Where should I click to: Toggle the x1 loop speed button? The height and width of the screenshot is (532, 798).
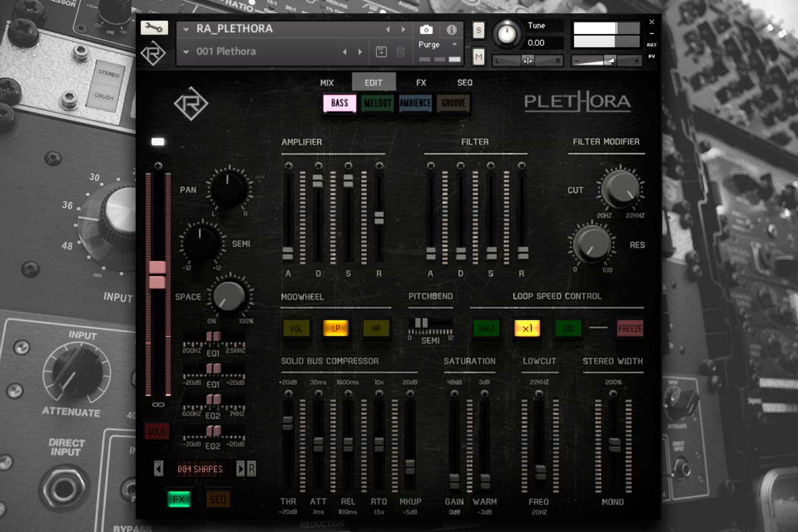[x=527, y=328]
